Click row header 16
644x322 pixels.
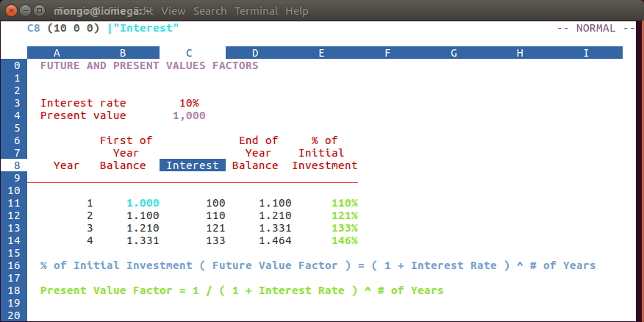coord(14,265)
